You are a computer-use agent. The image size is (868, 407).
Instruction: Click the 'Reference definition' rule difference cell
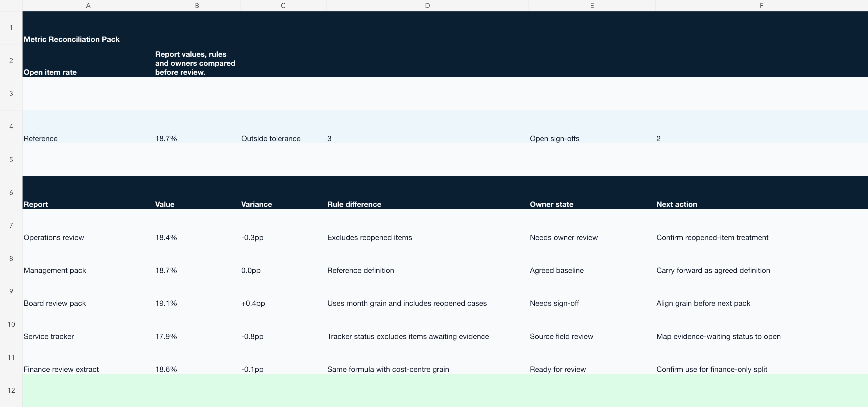[x=427, y=259]
